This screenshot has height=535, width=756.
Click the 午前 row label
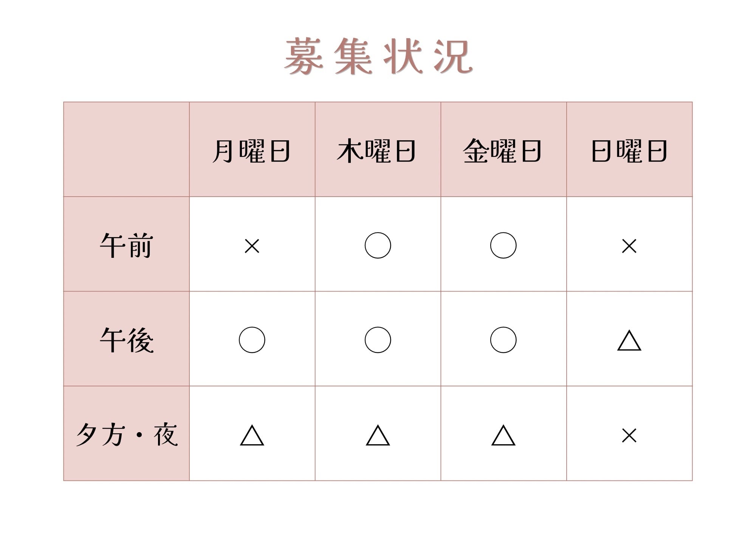tap(126, 245)
